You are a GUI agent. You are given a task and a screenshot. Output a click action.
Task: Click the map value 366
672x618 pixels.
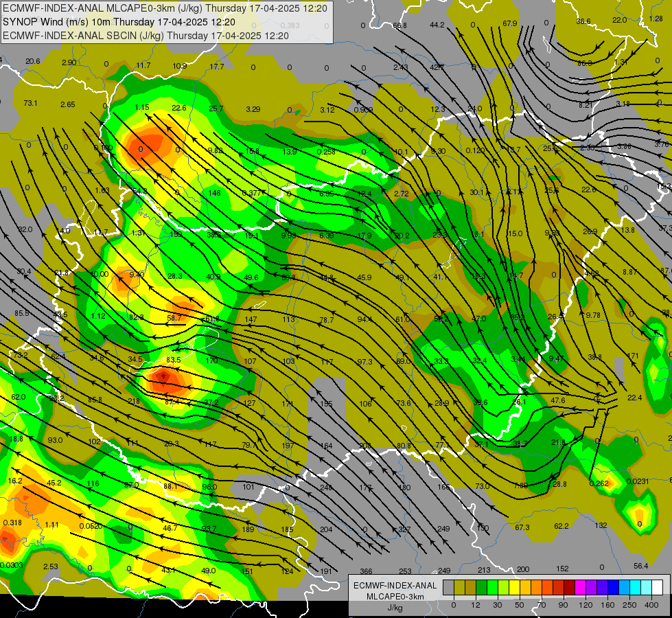click(366, 571)
